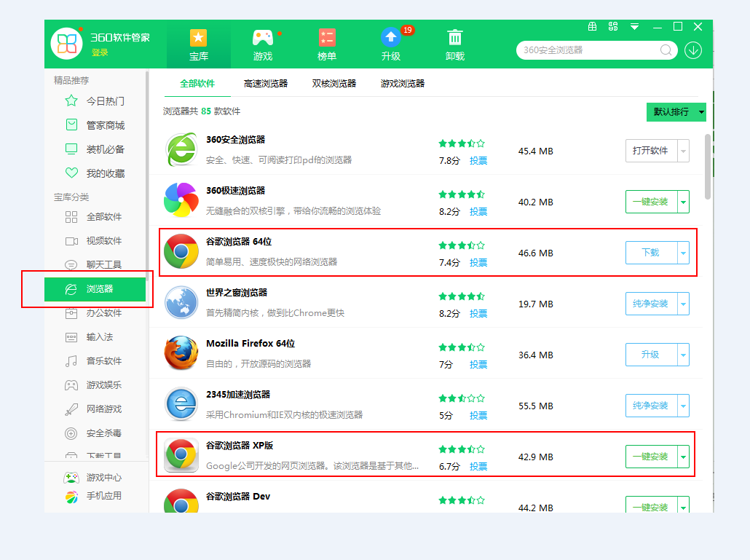Select 今日热门 in the sidebar
The image size is (750, 560).
95,101
